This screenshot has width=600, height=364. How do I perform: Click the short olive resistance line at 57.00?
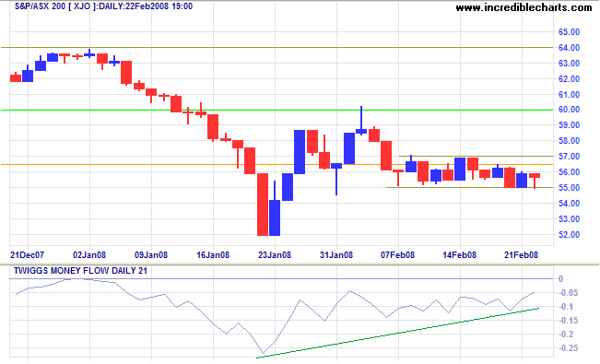(476, 156)
